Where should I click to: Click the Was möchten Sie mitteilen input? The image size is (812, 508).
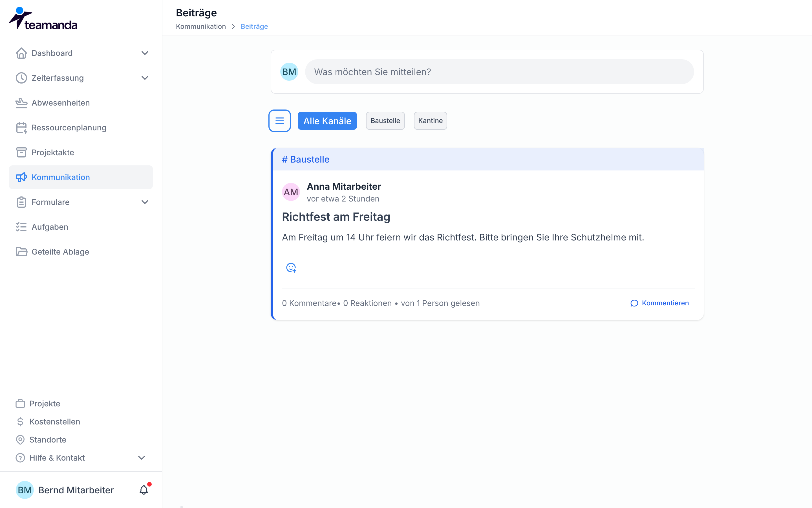499,72
